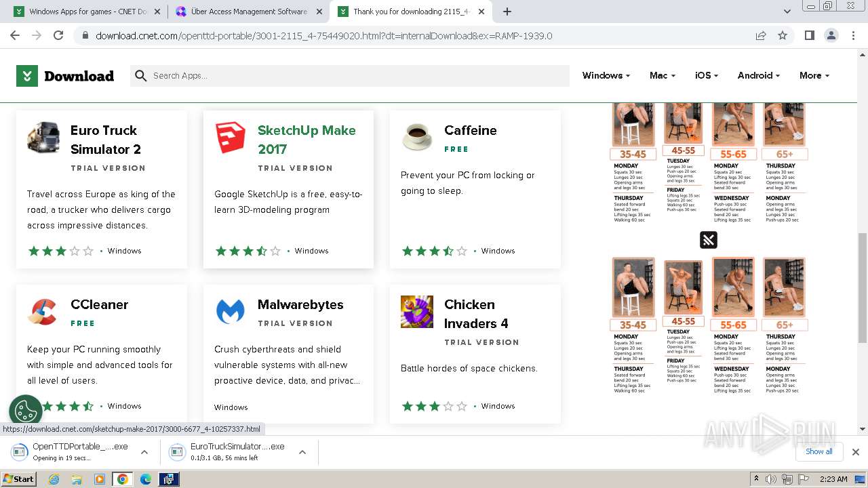Expand the Mac menu dropdown
This screenshot has width=868, height=488.
point(663,76)
